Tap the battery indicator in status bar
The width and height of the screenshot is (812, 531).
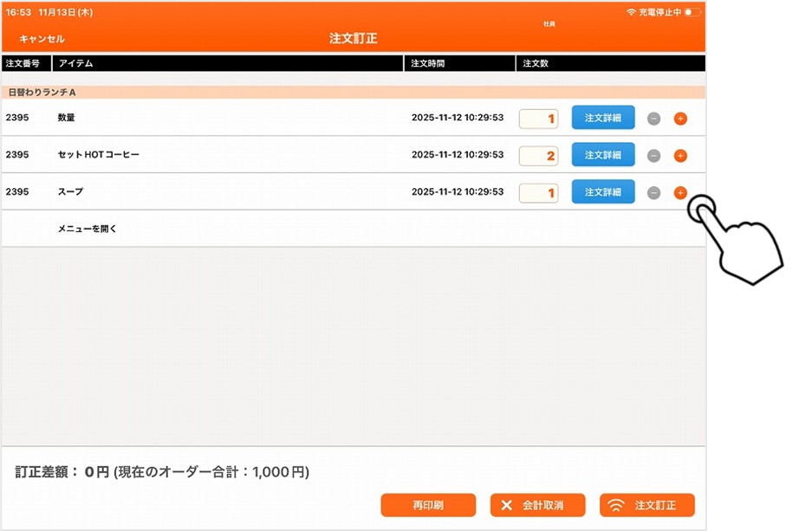tap(692, 13)
